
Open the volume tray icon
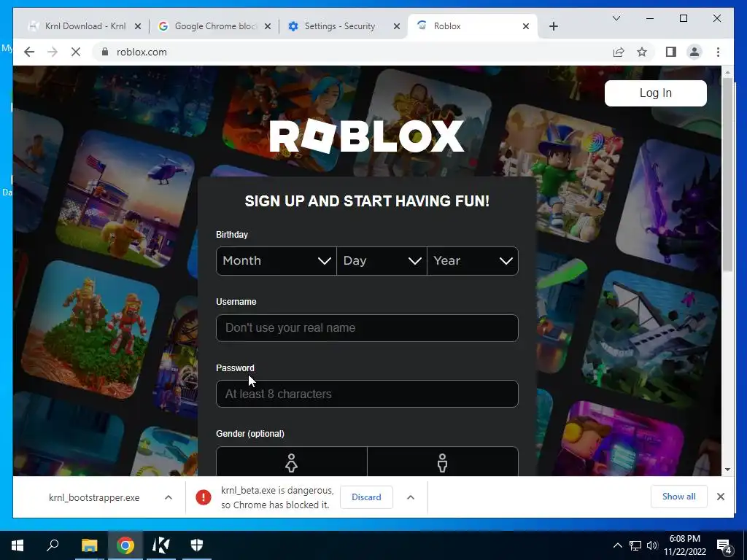coord(652,545)
